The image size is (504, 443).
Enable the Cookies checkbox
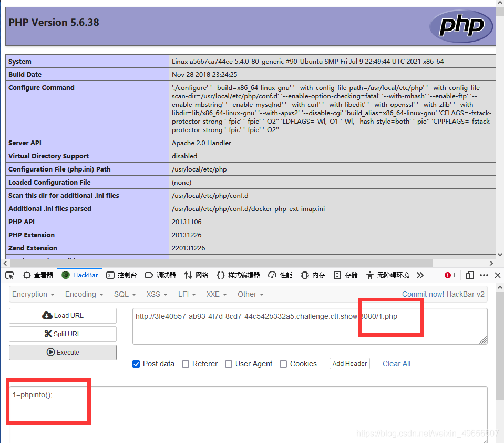click(x=283, y=364)
